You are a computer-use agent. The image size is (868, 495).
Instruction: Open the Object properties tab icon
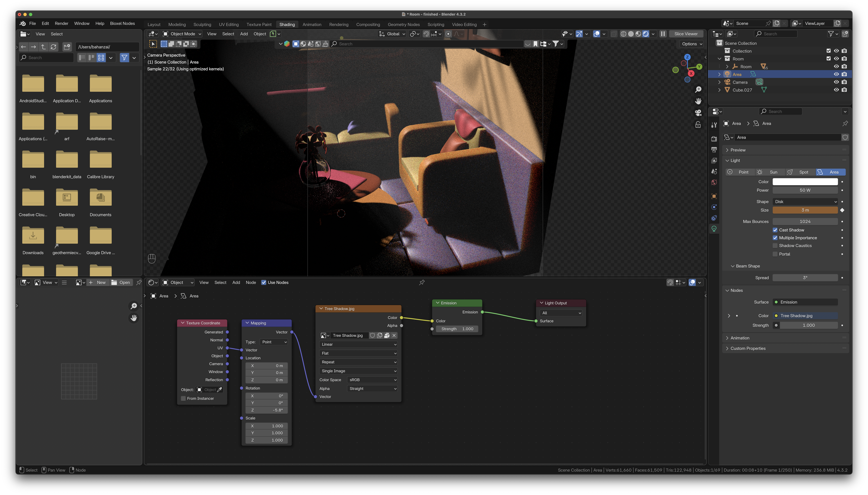coord(714,196)
